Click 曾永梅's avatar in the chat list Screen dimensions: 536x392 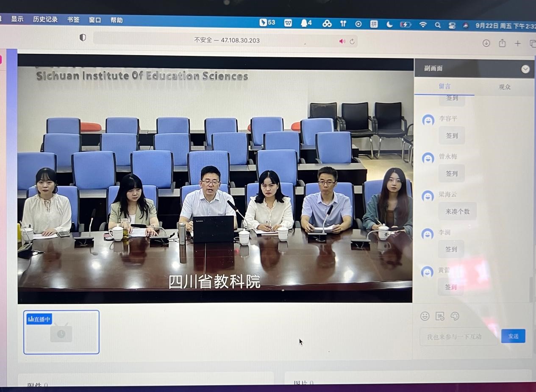[428, 158]
